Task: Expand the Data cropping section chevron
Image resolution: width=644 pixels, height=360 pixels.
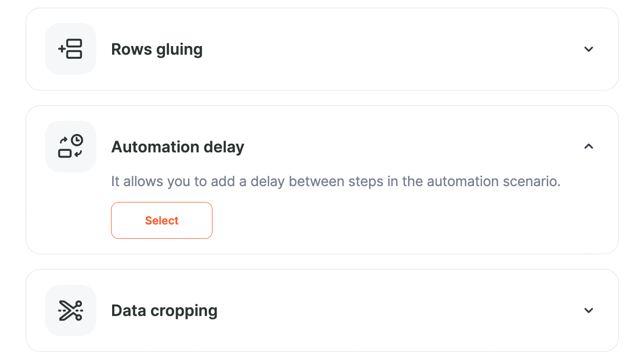Action: [x=589, y=310]
